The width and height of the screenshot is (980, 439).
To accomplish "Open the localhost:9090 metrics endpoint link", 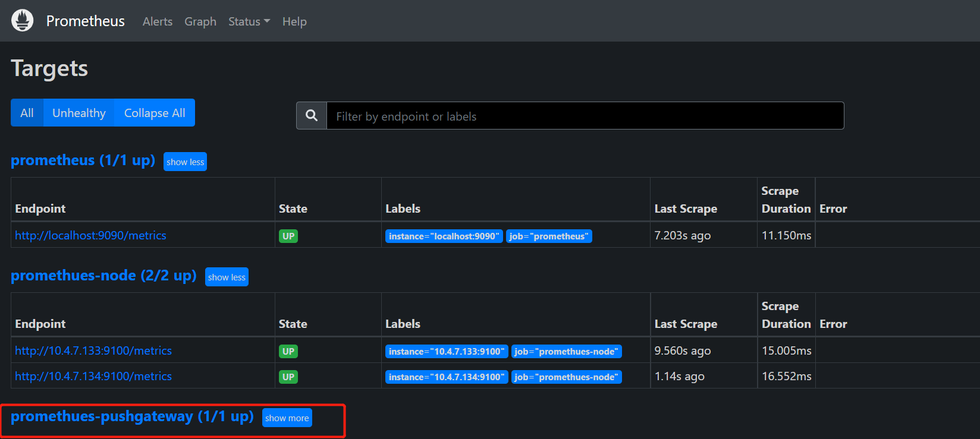I will tap(90, 235).
